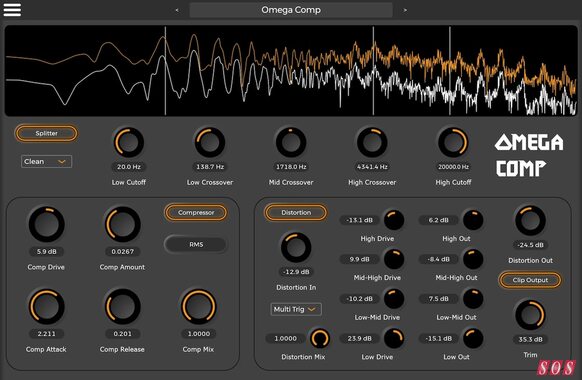This screenshot has height=380, width=582.
Task: Click the Trim knob
Action: [x=530, y=315]
